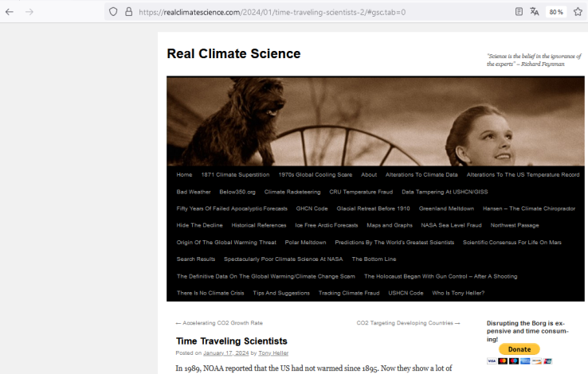Open the tracking protection shield icon
This screenshot has width=588, height=374.
point(113,12)
